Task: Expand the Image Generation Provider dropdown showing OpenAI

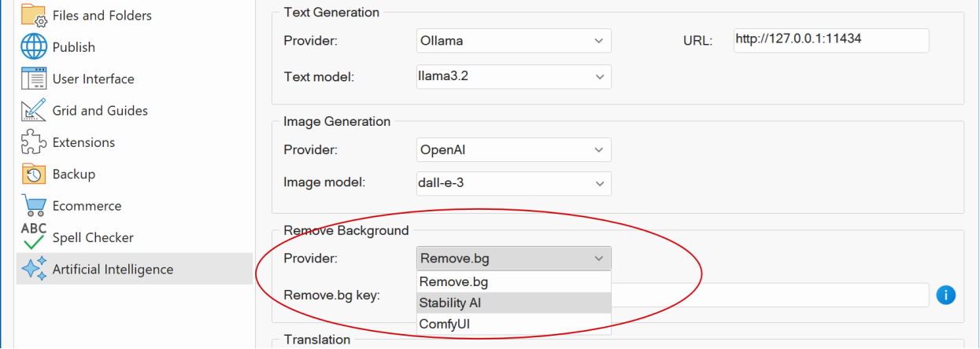Action: [x=513, y=149]
